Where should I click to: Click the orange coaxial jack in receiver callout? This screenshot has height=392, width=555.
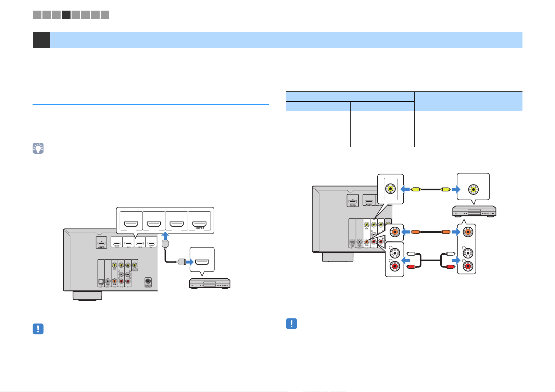pos(395,232)
